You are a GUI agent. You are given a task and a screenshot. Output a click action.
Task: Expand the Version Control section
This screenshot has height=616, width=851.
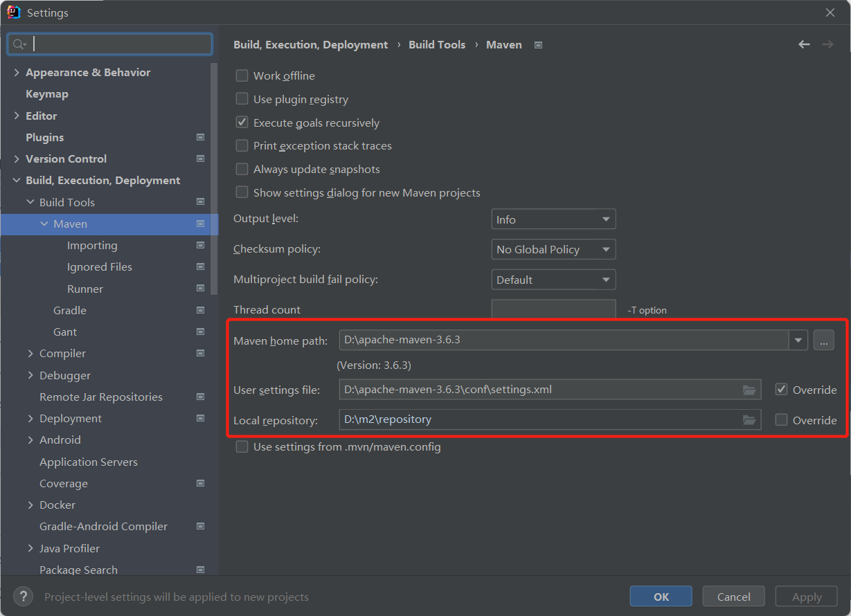17,158
